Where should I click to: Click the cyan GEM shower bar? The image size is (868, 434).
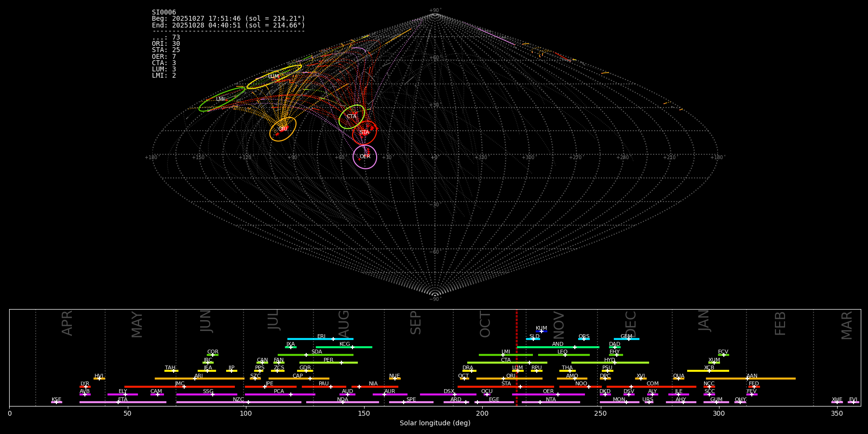point(626,339)
